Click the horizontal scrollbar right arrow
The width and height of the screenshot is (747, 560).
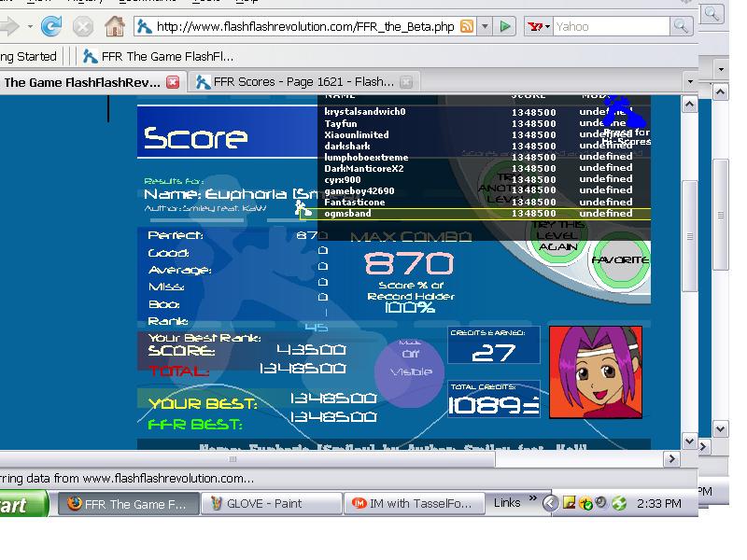click(671, 459)
